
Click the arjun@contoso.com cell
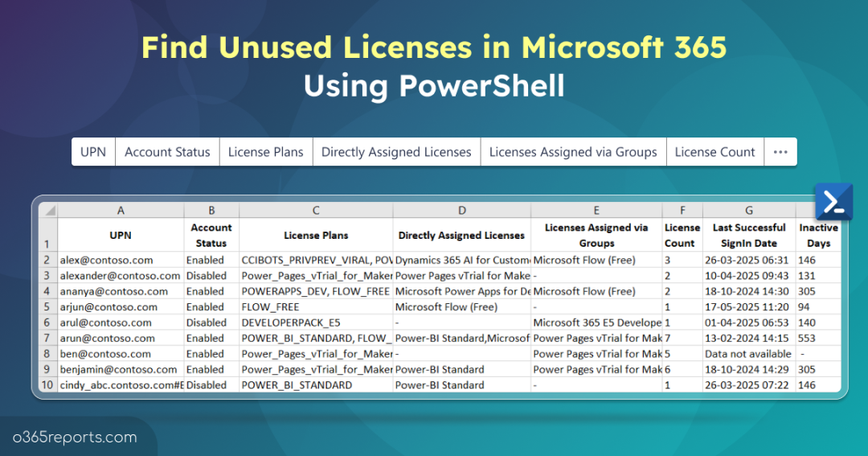121,307
